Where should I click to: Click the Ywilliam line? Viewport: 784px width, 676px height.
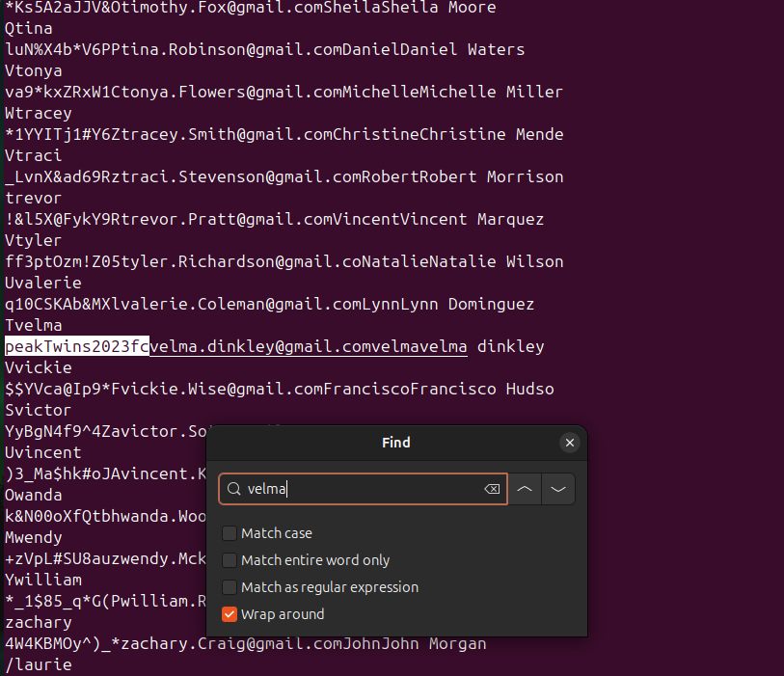click(x=43, y=580)
